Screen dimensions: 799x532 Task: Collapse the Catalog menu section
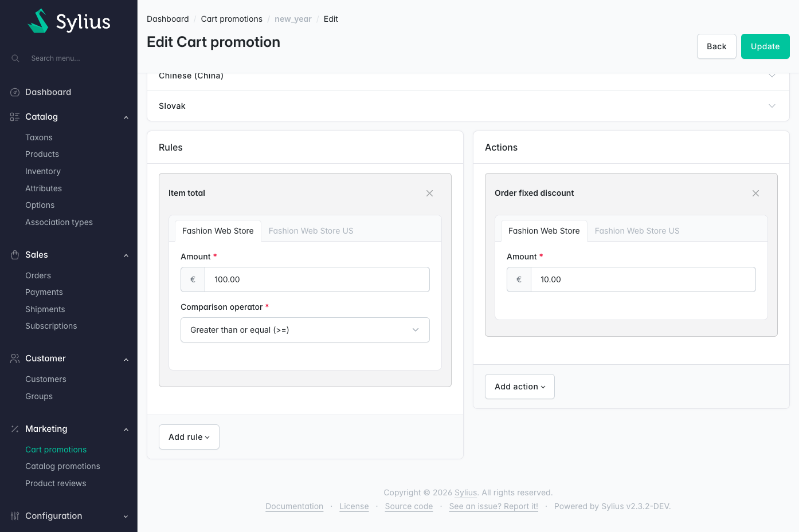[x=126, y=117]
